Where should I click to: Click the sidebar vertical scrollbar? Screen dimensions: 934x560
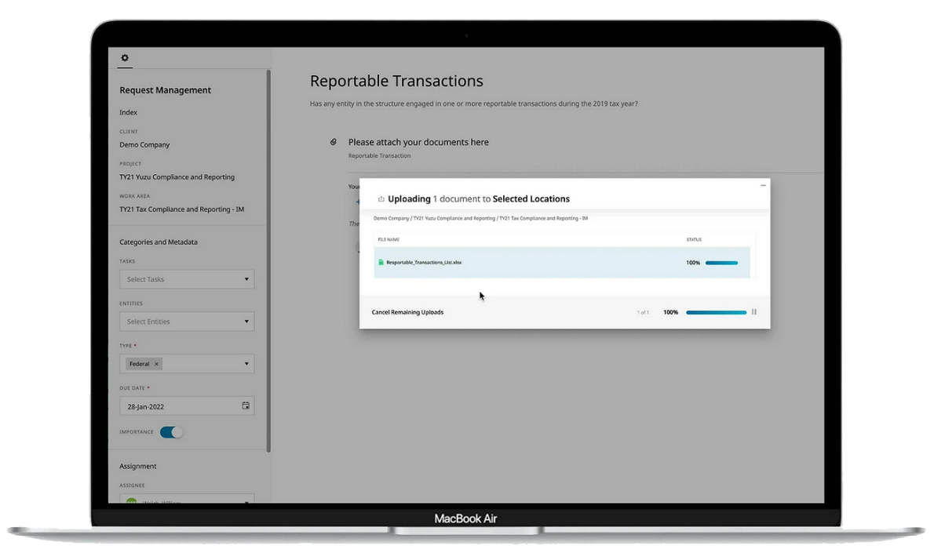[x=268, y=260]
